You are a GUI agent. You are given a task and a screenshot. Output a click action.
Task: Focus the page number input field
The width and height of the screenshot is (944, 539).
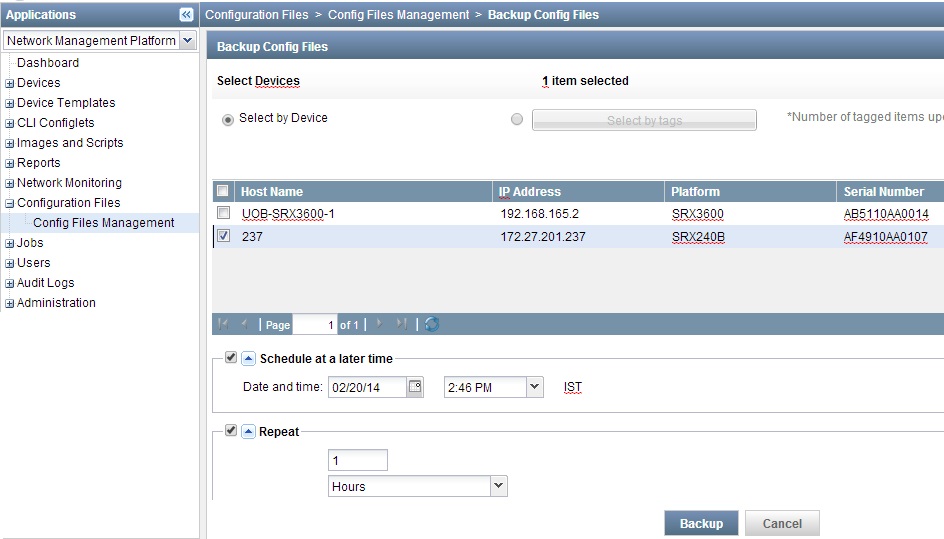pos(314,325)
